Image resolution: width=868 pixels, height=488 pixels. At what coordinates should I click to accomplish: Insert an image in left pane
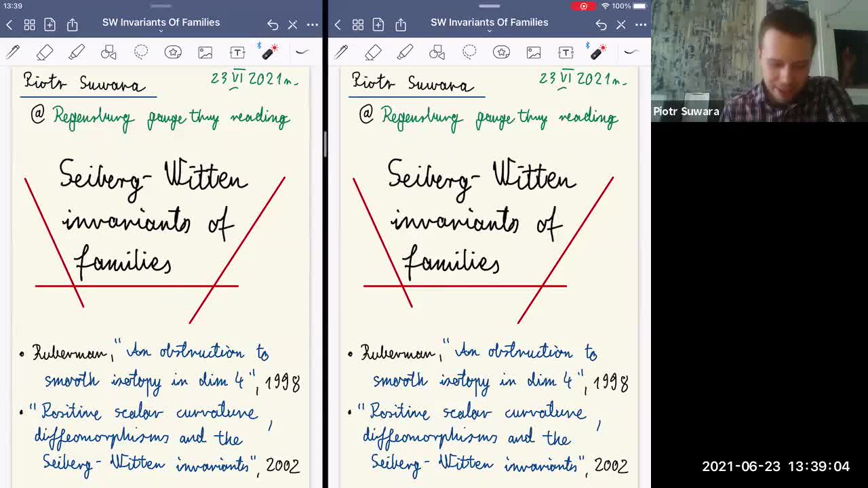(205, 52)
